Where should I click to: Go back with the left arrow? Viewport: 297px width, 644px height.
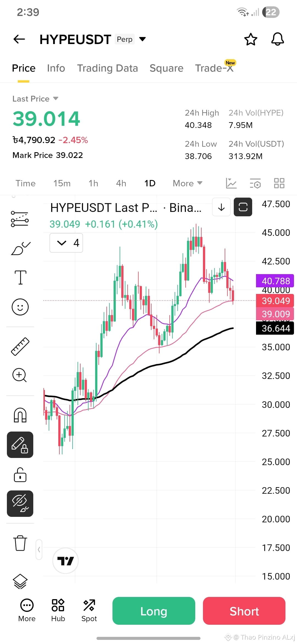point(19,39)
